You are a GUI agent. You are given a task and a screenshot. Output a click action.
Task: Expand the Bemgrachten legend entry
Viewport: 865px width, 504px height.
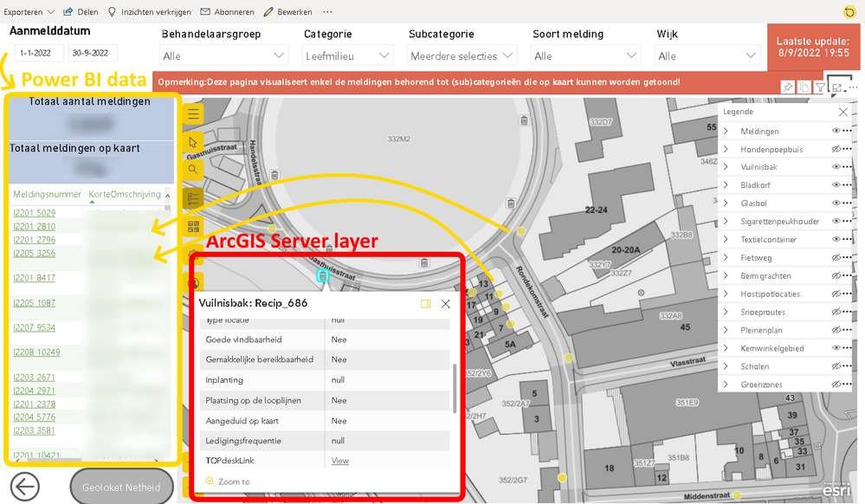[726, 275]
